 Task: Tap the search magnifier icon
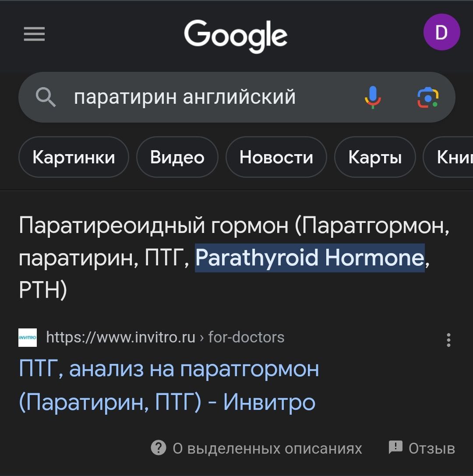(46, 97)
